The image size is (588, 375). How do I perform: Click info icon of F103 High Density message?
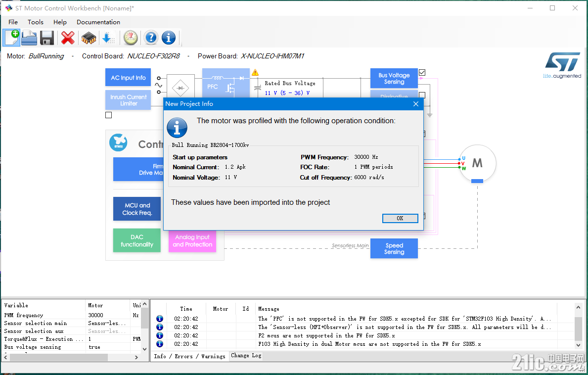160,344
